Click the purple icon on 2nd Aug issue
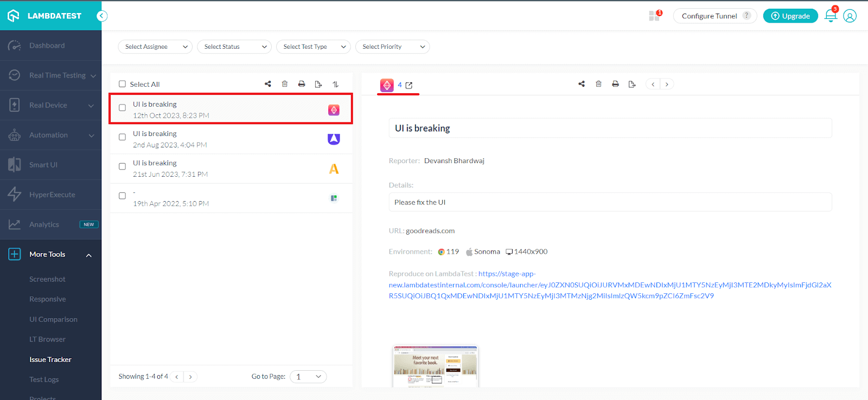This screenshot has width=868, height=400. click(334, 139)
